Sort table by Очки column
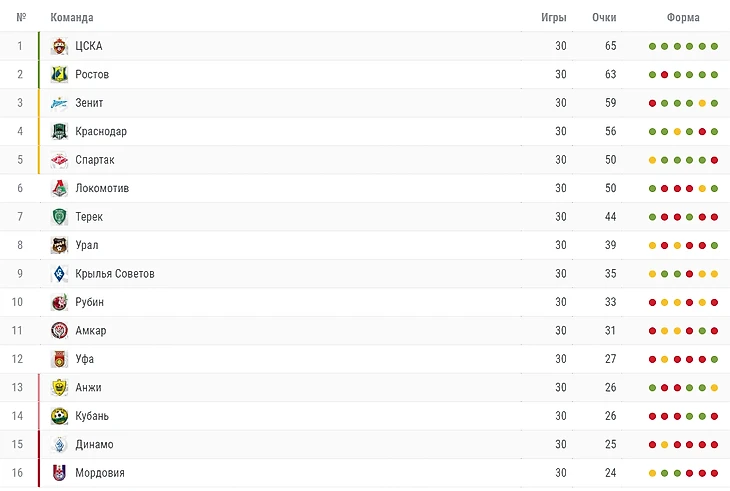The image size is (730, 491). (604, 18)
